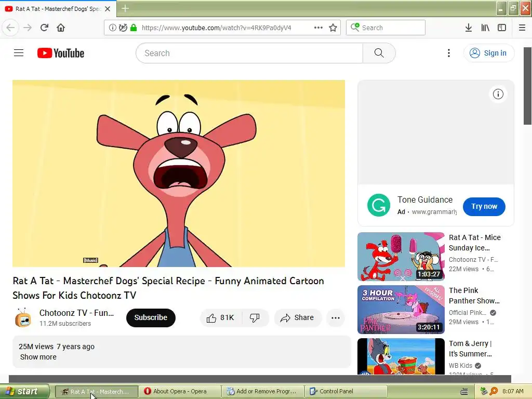The image size is (532, 399).
Task: Click the YouTube magnifier search button
Action: pyautogui.click(x=379, y=53)
